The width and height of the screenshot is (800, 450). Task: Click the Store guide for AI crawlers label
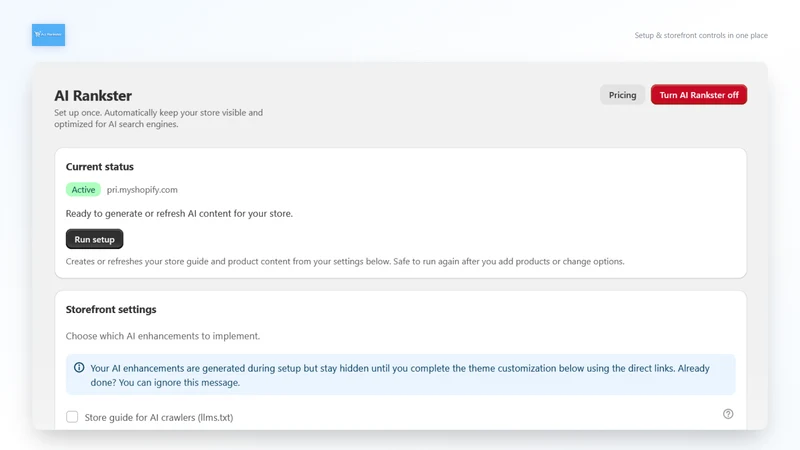click(159, 417)
